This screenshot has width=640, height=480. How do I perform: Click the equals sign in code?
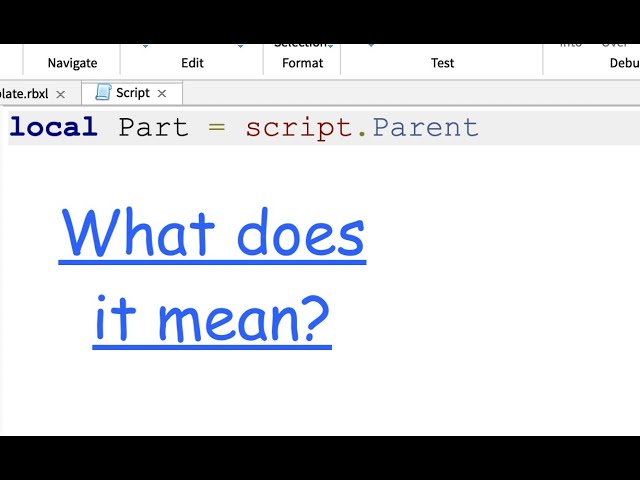pos(217,127)
